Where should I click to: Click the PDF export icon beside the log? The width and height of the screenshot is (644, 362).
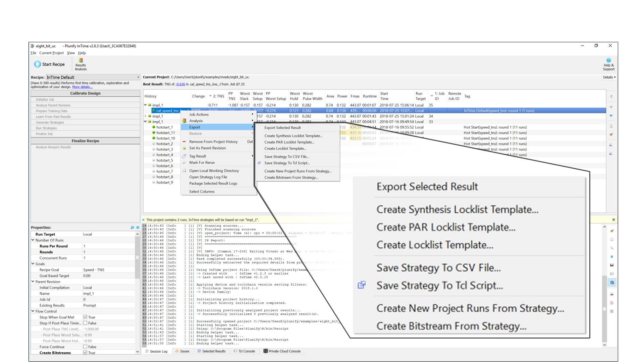tap(612, 303)
